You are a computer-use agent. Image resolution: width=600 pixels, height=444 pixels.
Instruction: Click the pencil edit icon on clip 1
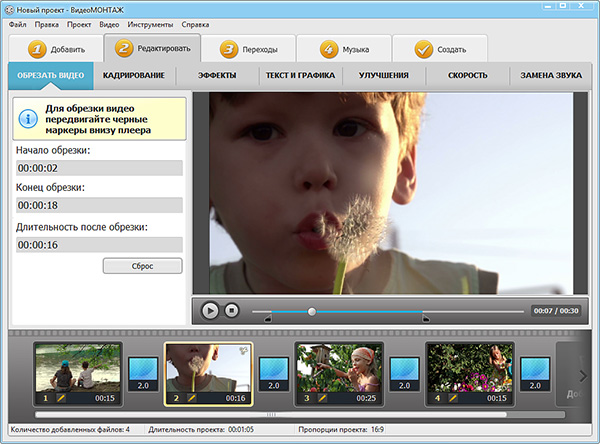click(x=60, y=398)
